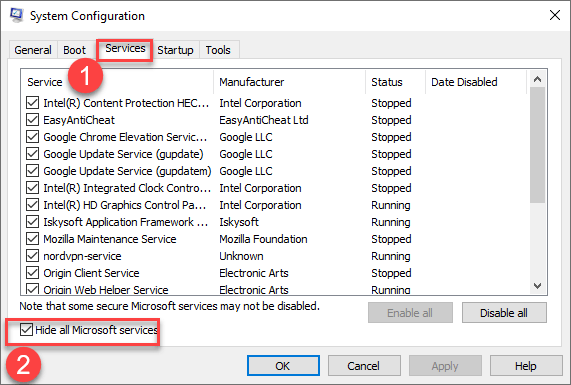This screenshot has height=385, width=571.
Task: Click the Apply button
Action: 445,366
